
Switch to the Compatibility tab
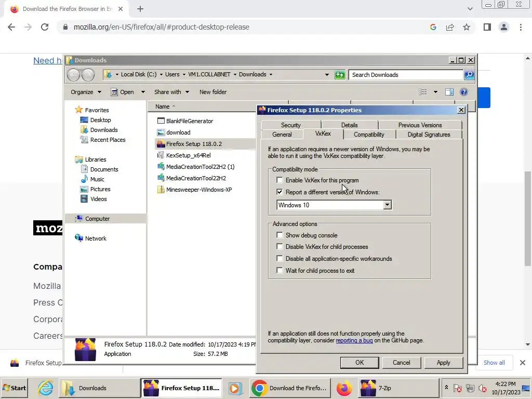369,135
